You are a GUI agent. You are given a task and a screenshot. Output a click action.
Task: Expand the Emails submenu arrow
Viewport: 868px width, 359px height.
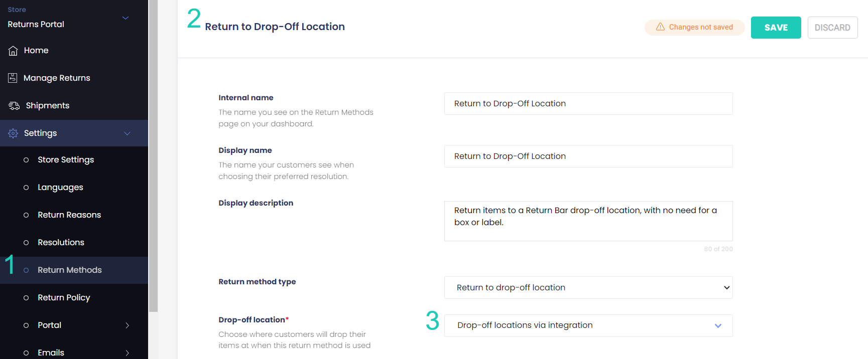pyautogui.click(x=128, y=353)
